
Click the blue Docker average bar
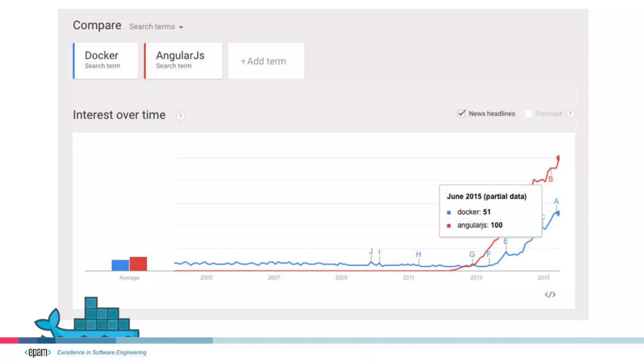120,265
